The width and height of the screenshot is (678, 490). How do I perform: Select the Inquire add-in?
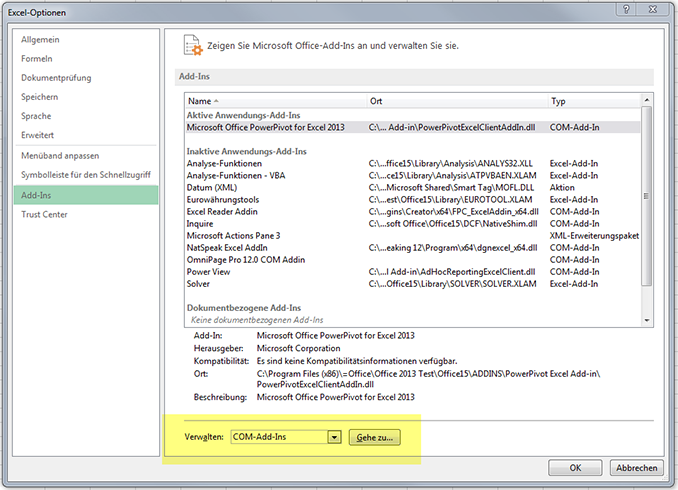413,224
